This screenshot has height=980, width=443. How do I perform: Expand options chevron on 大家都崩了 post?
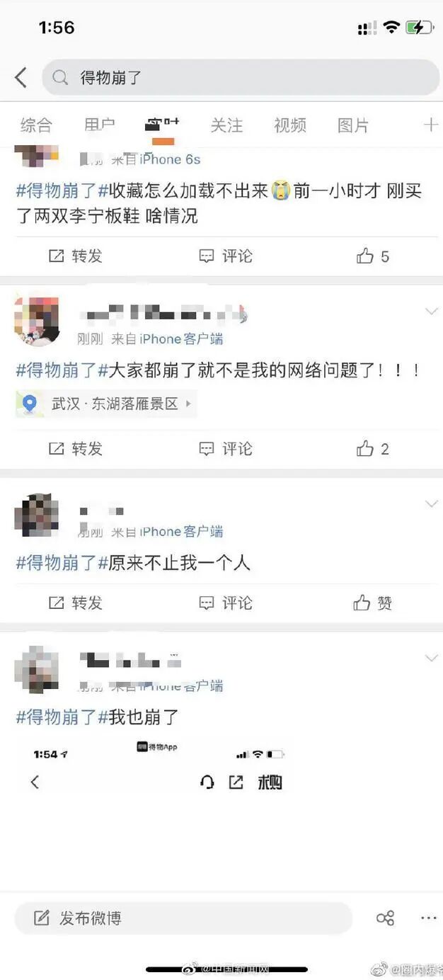point(431,311)
